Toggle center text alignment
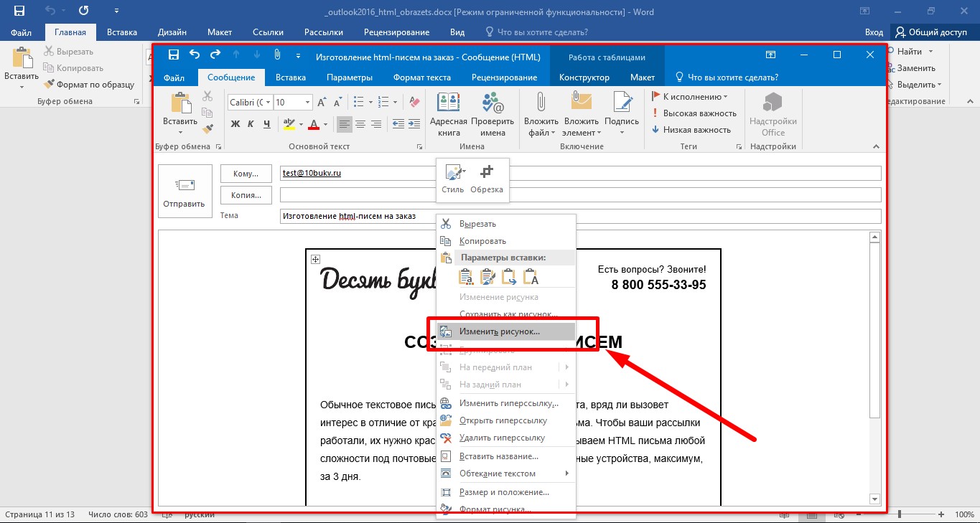The height and width of the screenshot is (523, 980). (360, 124)
